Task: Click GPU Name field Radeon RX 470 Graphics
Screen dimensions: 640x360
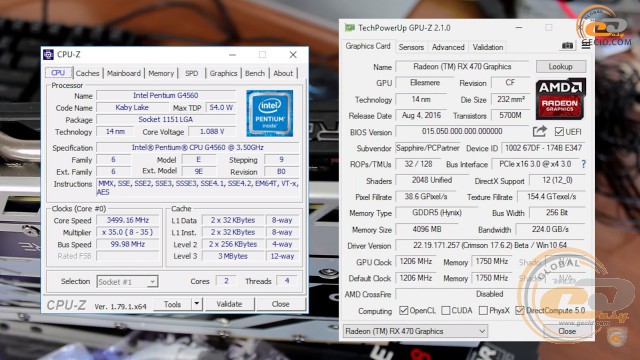Action: coord(462,67)
